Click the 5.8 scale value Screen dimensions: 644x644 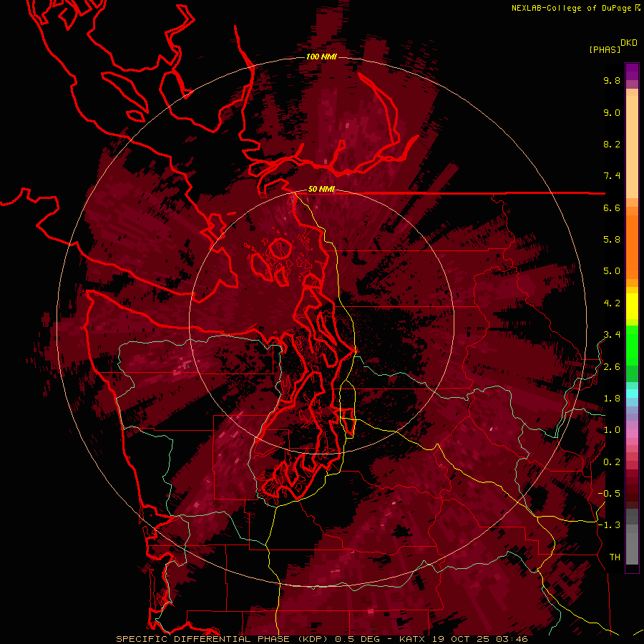click(x=612, y=240)
